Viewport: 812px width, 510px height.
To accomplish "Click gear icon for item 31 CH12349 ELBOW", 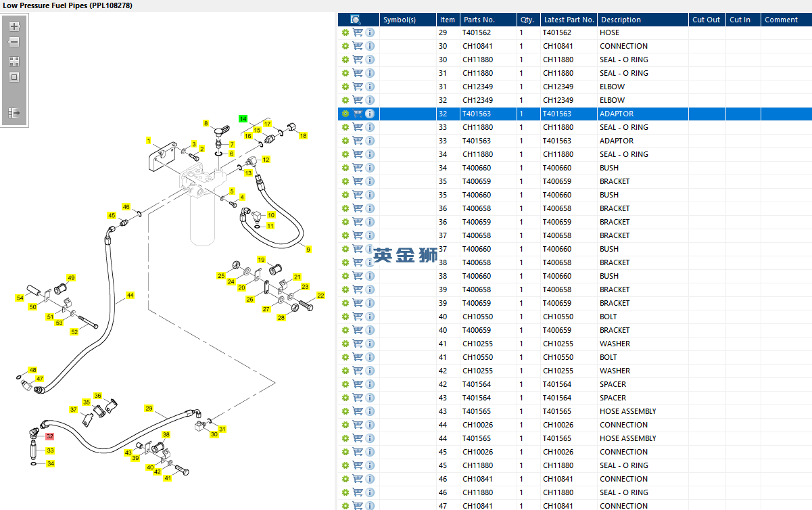I will tap(345, 87).
